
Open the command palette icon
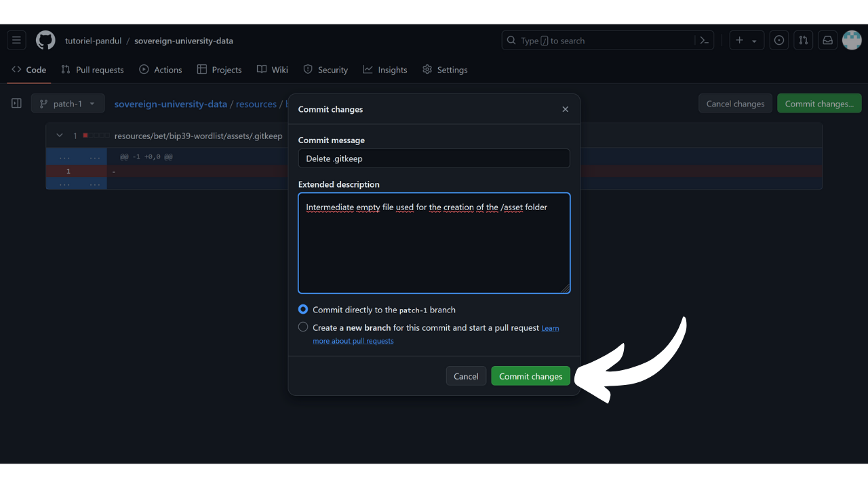pos(705,41)
